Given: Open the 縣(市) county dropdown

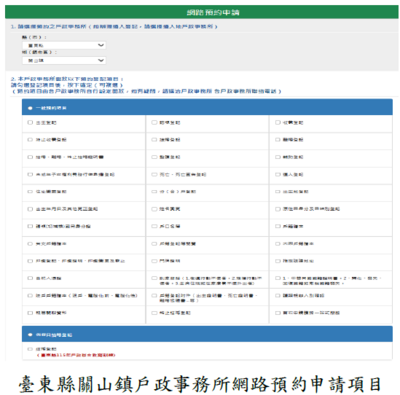Looking at the screenshot, I should point(64,45).
